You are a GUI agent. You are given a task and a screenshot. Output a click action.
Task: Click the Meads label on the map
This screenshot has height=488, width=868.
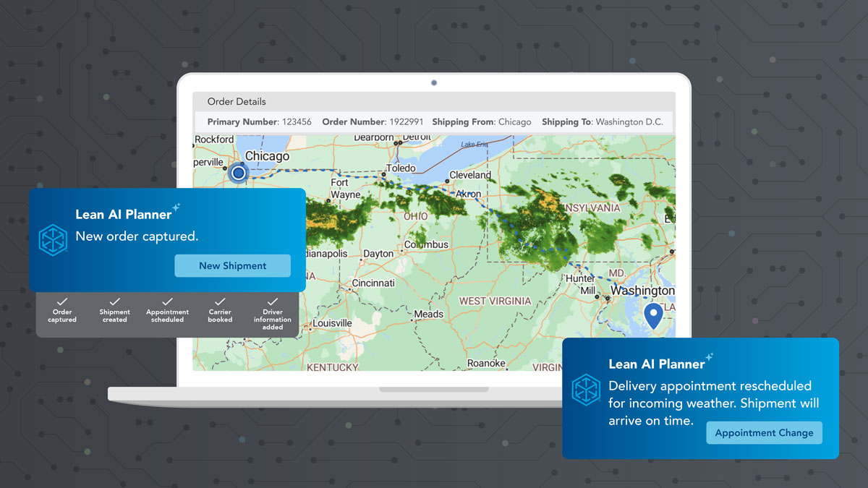(x=429, y=314)
